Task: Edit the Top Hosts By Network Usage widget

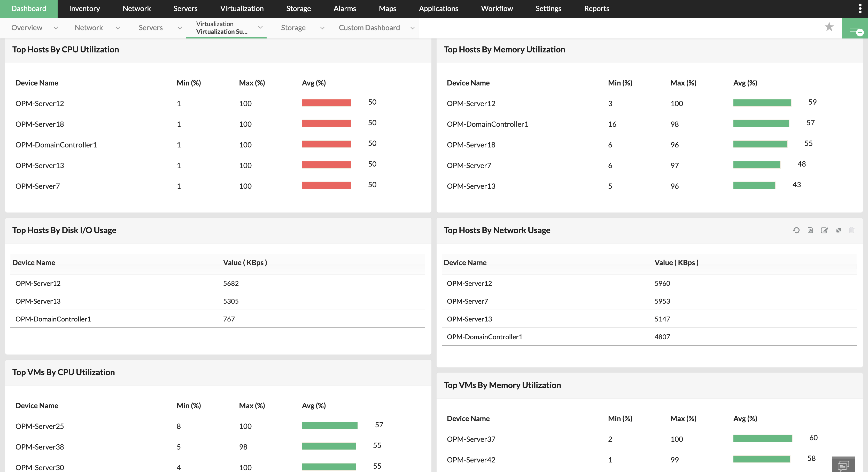Action: point(824,230)
